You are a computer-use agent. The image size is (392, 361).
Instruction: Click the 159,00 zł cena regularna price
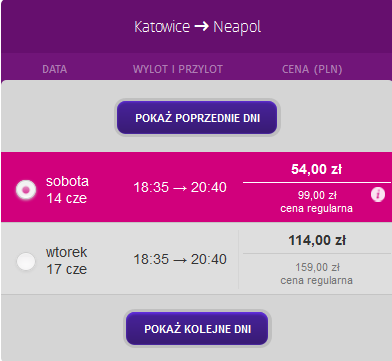(x=316, y=274)
